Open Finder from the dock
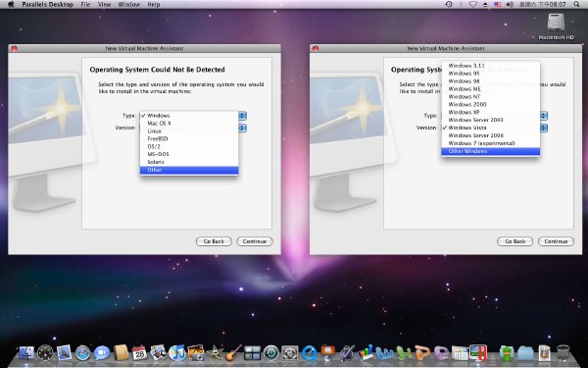The height and width of the screenshot is (368, 588). (x=26, y=353)
